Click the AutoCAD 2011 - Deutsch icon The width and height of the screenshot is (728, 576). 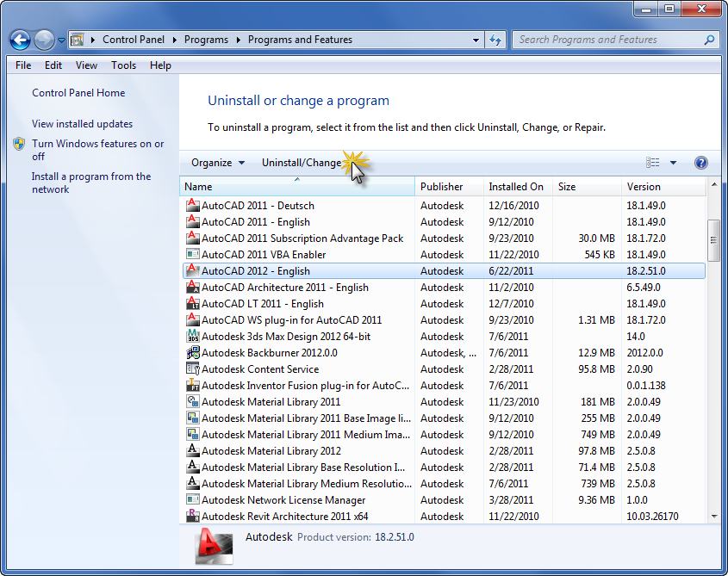[193, 205]
